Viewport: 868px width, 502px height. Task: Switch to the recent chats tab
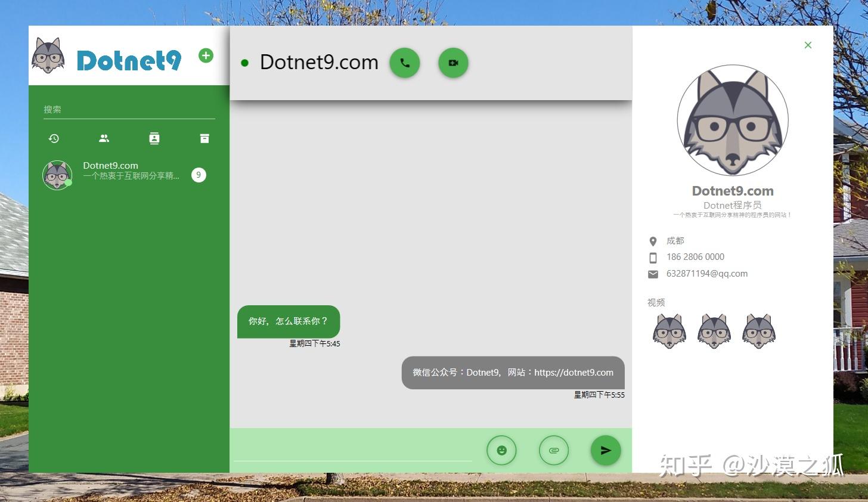pyautogui.click(x=54, y=138)
